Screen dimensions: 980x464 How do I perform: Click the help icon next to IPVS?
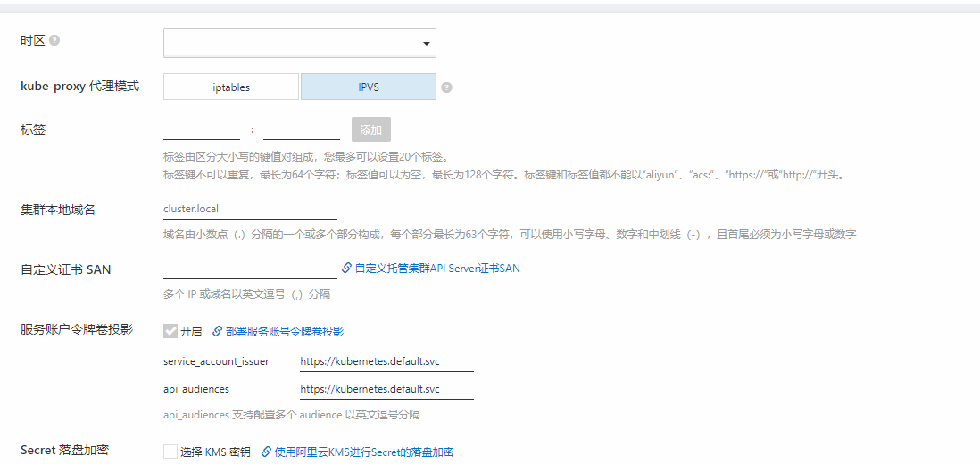coord(446,87)
